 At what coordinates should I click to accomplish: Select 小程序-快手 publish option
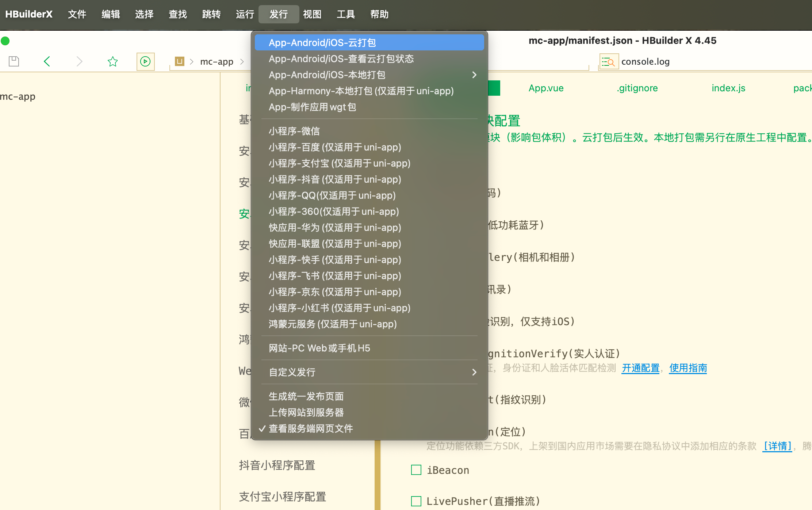369,260
